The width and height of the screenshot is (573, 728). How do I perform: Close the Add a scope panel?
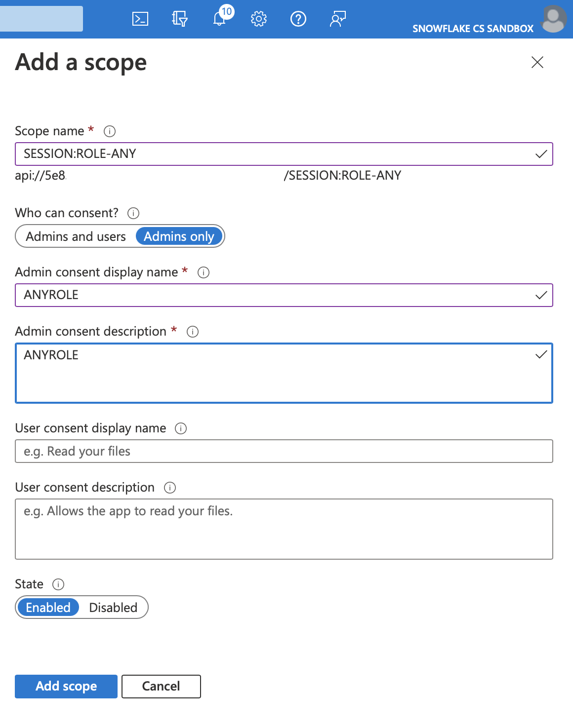[x=537, y=62]
